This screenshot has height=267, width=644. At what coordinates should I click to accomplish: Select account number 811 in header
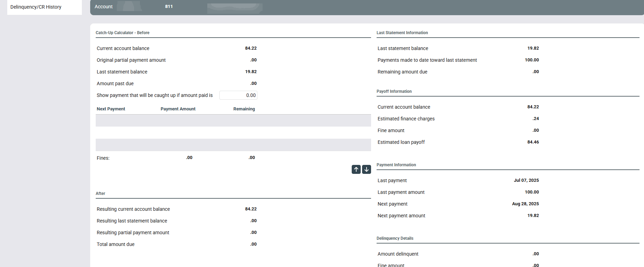(x=169, y=7)
